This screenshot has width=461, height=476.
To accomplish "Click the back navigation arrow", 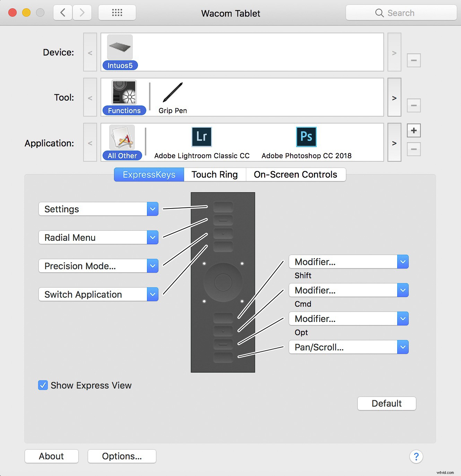I will point(62,12).
